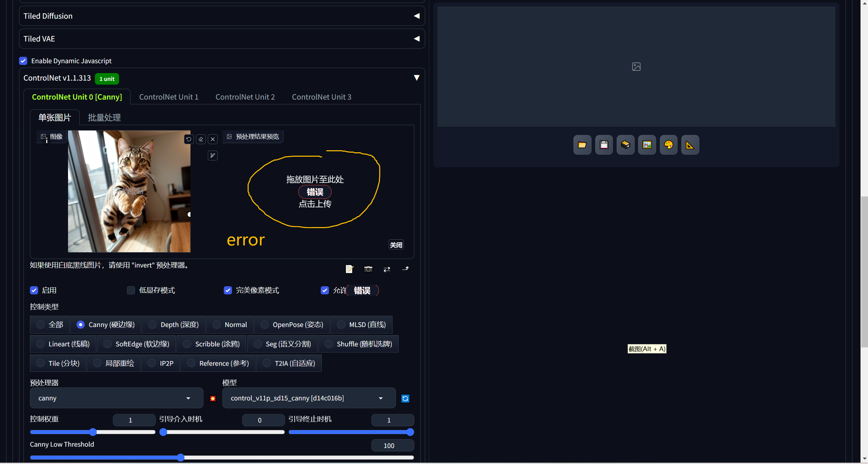The width and height of the screenshot is (868, 464).
Task: Send to extras with triangle ruler icon
Action: [690, 145]
